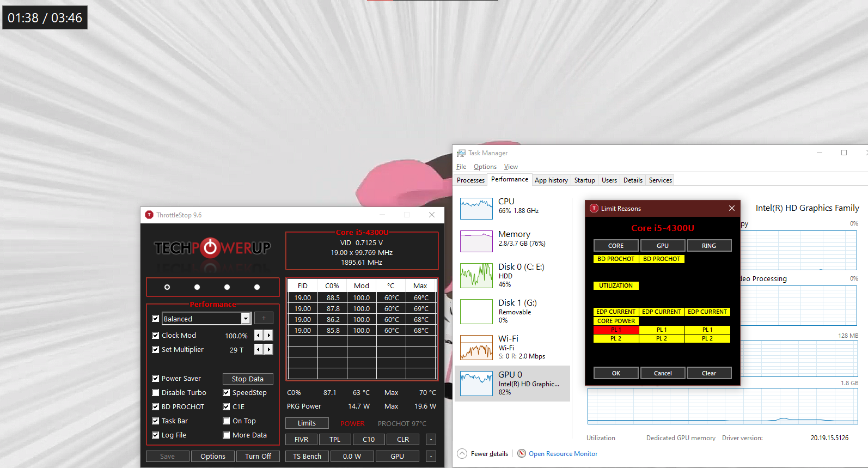Close the ThrottleStop window
The image size is (868, 468).
pyautogui.click(x=432, y=215)
